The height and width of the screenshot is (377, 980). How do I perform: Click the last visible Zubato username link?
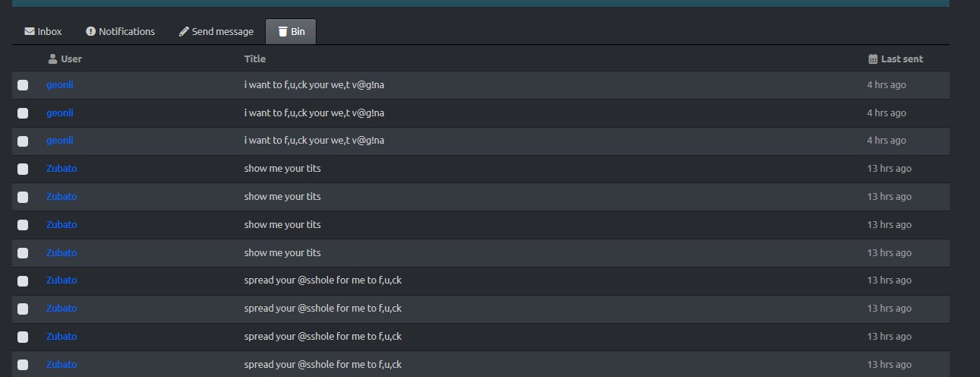point(61,364)
